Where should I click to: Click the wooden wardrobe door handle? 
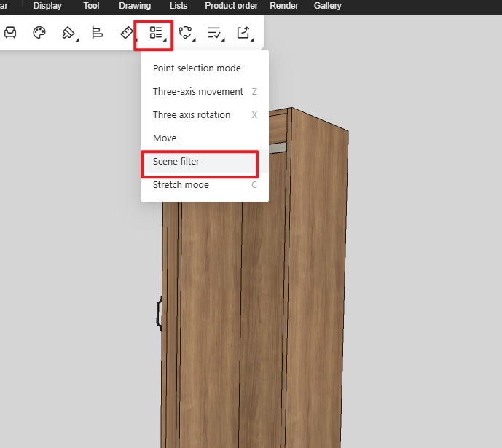(x=158, y=313)
